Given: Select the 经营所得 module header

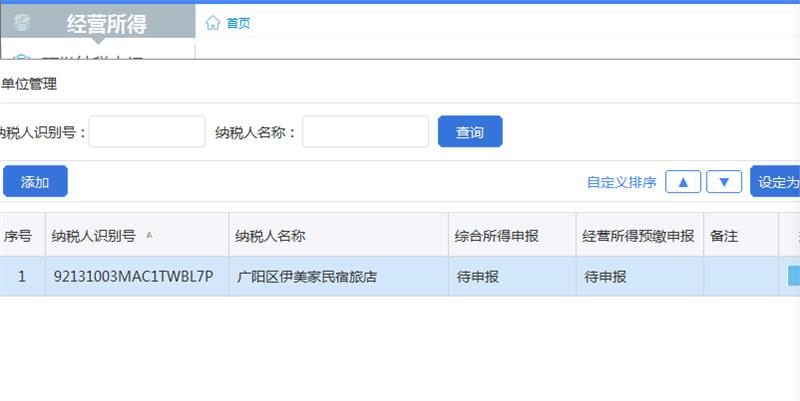Looking at the screenshot, I should coord(106,23).
